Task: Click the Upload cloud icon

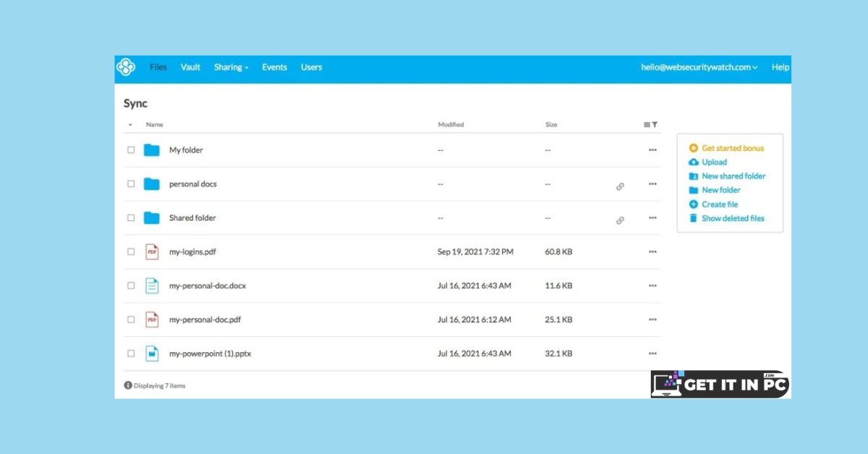Action: tap(694, 162)
